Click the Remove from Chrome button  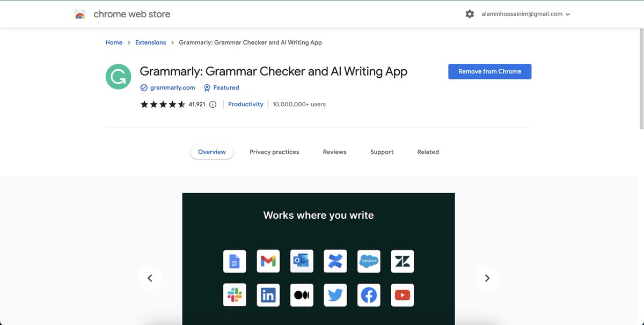tap(490, 71)
